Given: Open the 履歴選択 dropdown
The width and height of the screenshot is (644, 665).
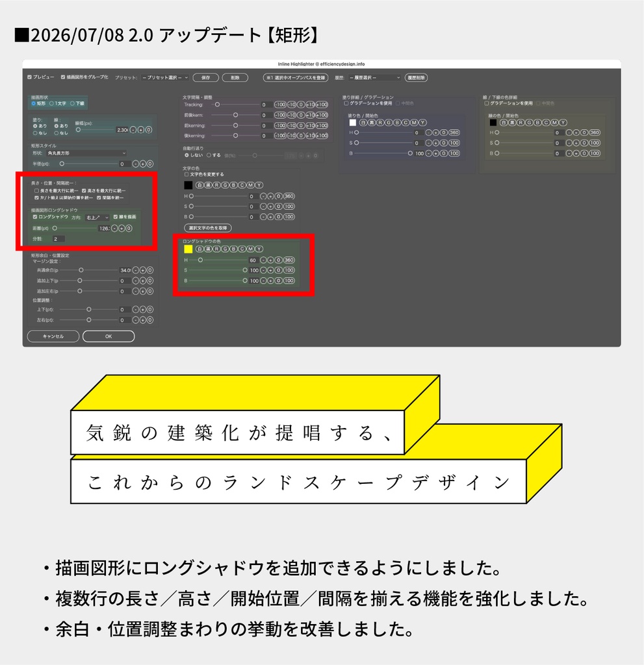Looking at the screenshot, I should pyautogui.click(x=374, y=78).
